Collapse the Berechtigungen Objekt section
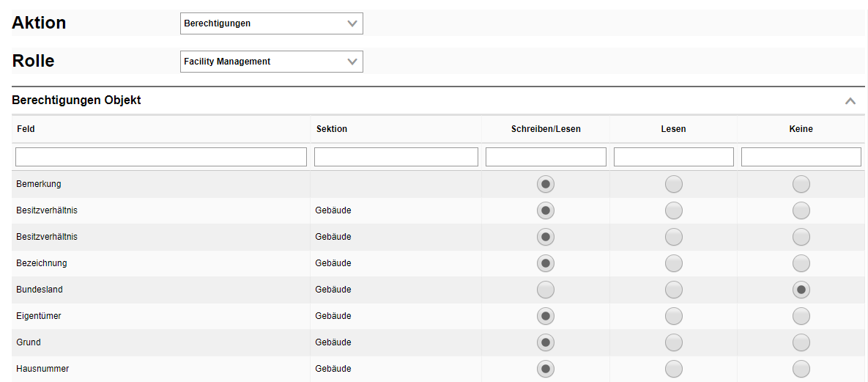Viewport: 868px width, 382px height. [x=850, y=101]
